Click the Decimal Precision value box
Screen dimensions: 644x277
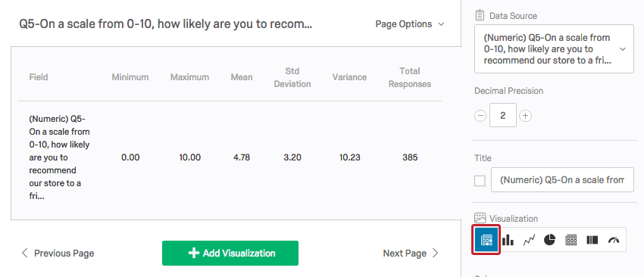tap(503, 115)
